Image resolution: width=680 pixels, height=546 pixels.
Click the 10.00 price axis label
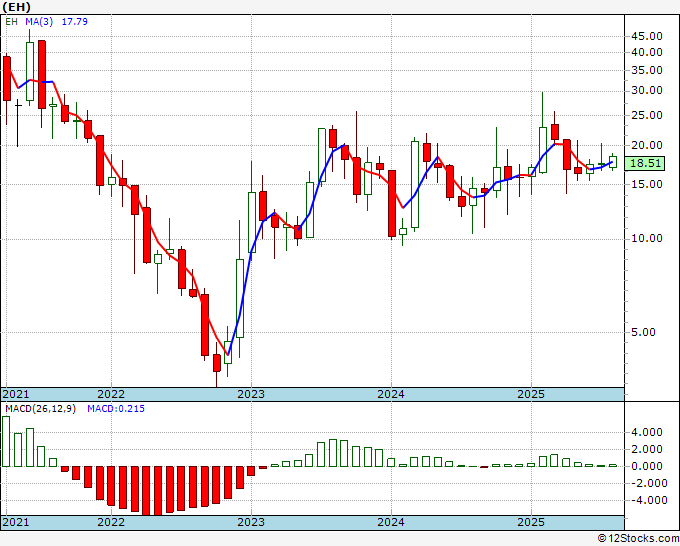(x=647, y=239)
